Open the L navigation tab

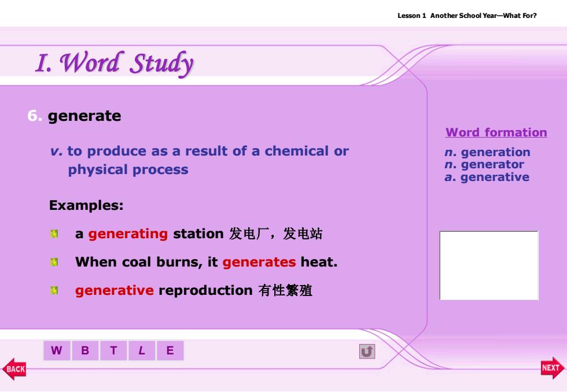click(142, 350)
